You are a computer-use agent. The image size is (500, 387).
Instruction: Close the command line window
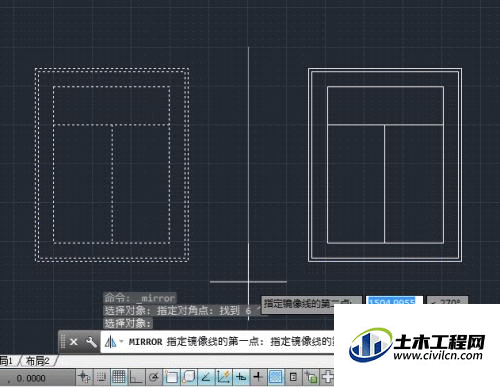[x=74, y=342]
